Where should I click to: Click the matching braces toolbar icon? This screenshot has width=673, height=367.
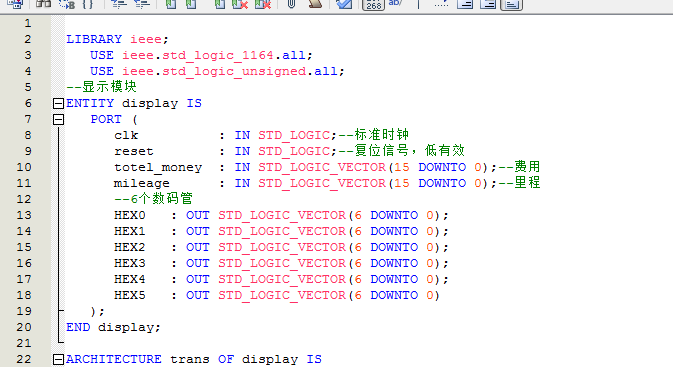click(x=88, y=4)
